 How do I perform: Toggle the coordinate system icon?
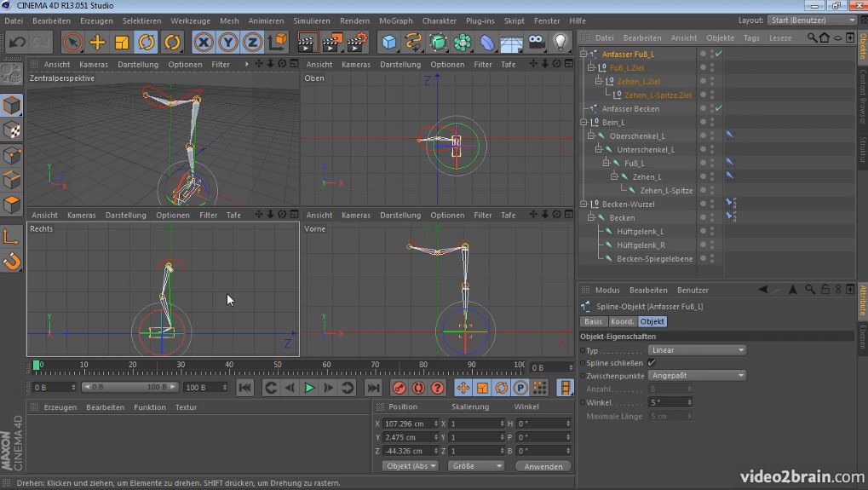tap(278, 42)
